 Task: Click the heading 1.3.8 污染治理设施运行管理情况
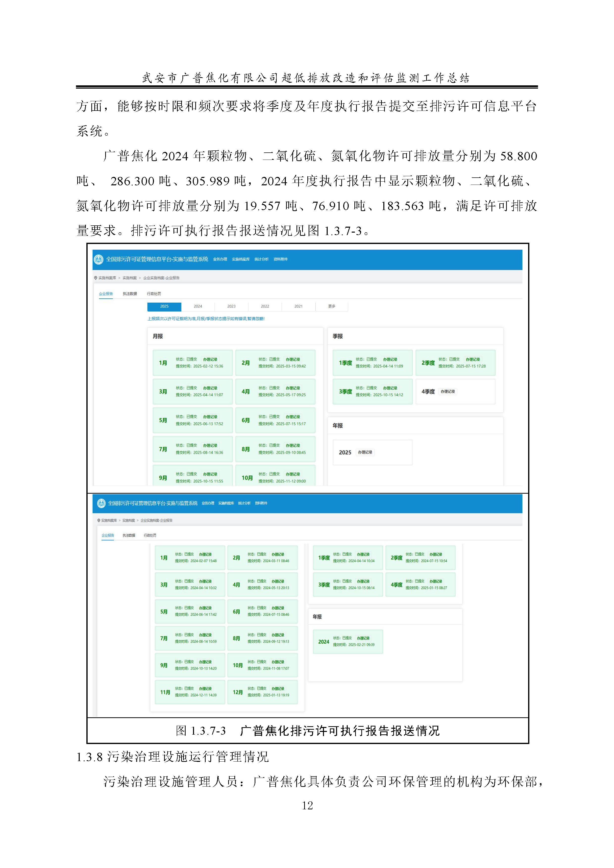172,757
